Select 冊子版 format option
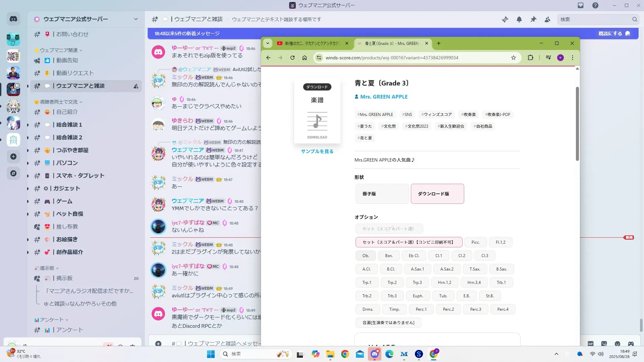The height and width of the screenshot is (362, 644). coord(382,194)
